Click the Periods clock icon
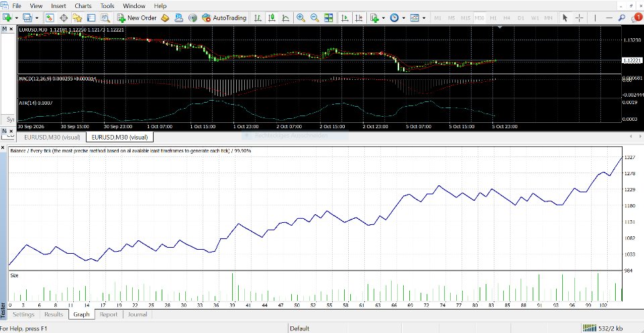This screenshot has height=333, width=644. point(394,17)
